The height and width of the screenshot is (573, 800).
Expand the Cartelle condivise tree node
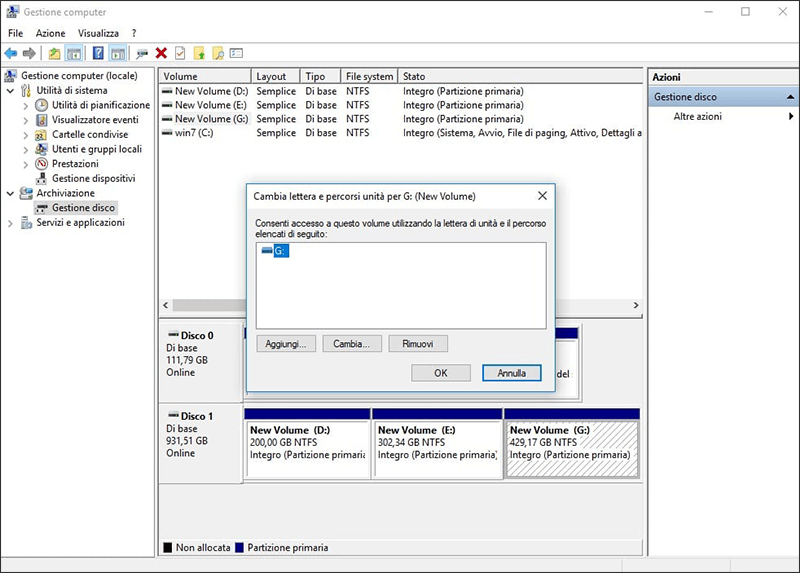click(x=26, y=135)
